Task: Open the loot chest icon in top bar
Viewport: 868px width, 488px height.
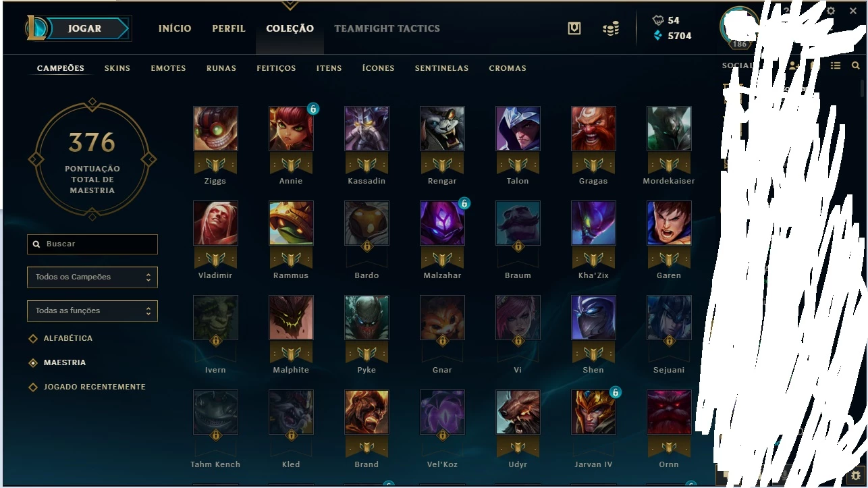Action: click(x=574, y=28)
